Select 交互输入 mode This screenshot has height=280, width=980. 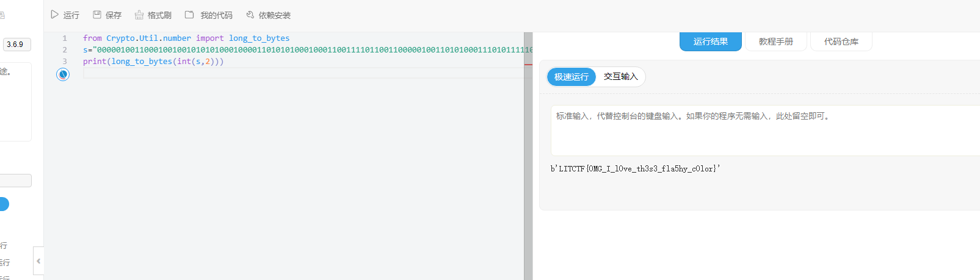pos(621,77)
